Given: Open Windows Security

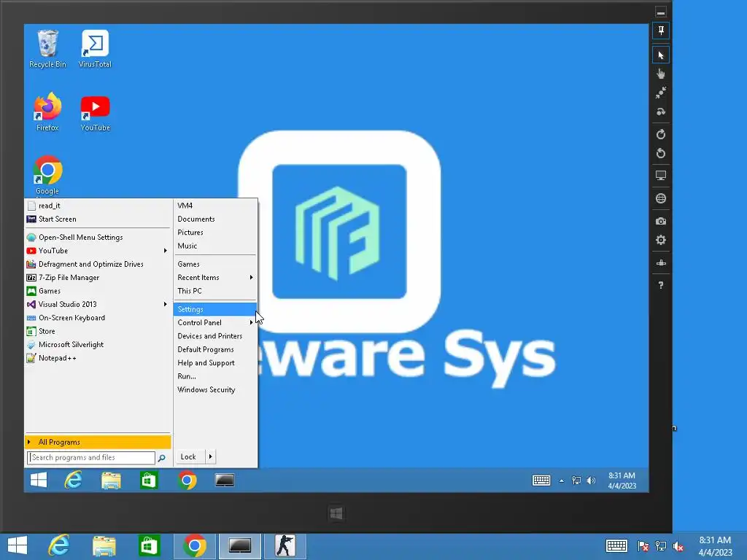Looking at the screenshot, I should coord(215,389).
